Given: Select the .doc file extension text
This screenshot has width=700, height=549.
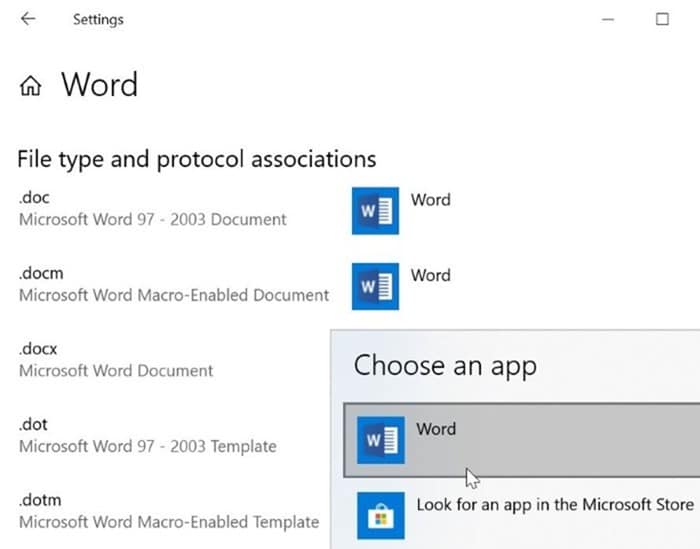Looking at the screenshot, I should point(34,197).
